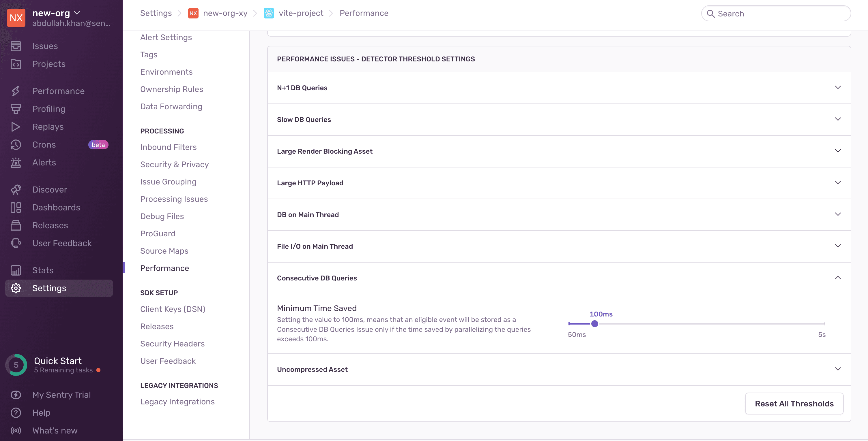Click the Profiling icon in sidebar
Viewport: 868px width, 441px height.
click(16, 109)
